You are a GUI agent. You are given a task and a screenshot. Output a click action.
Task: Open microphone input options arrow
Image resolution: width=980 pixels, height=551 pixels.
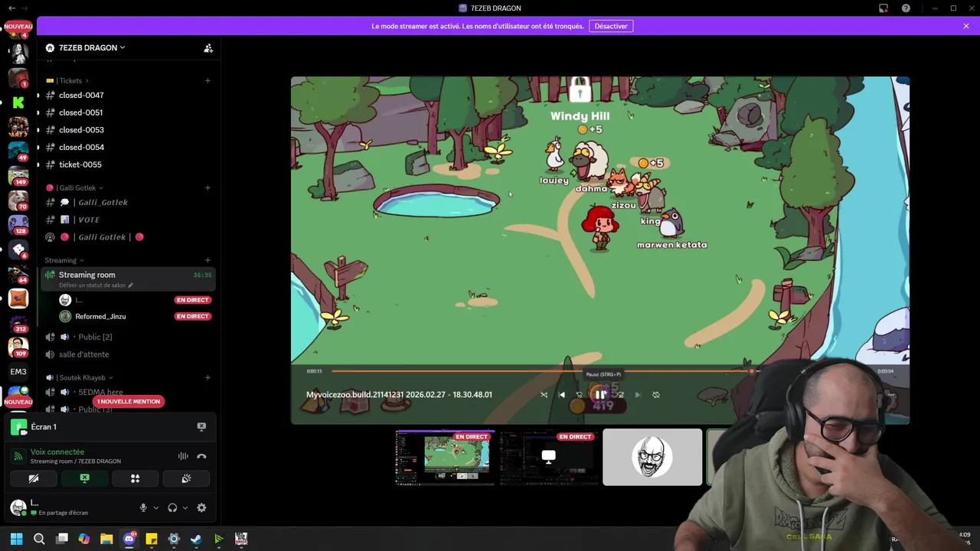point(155,507)
